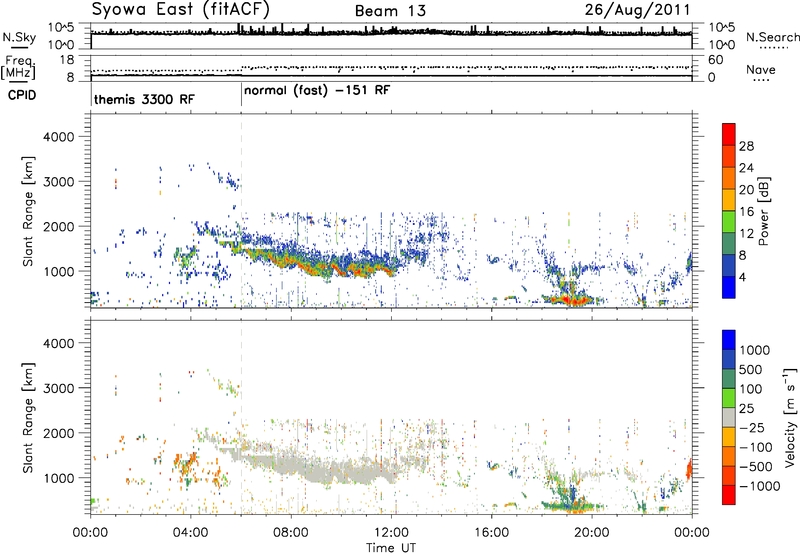Click the '-25' tick on the Velocity scale

752,428
